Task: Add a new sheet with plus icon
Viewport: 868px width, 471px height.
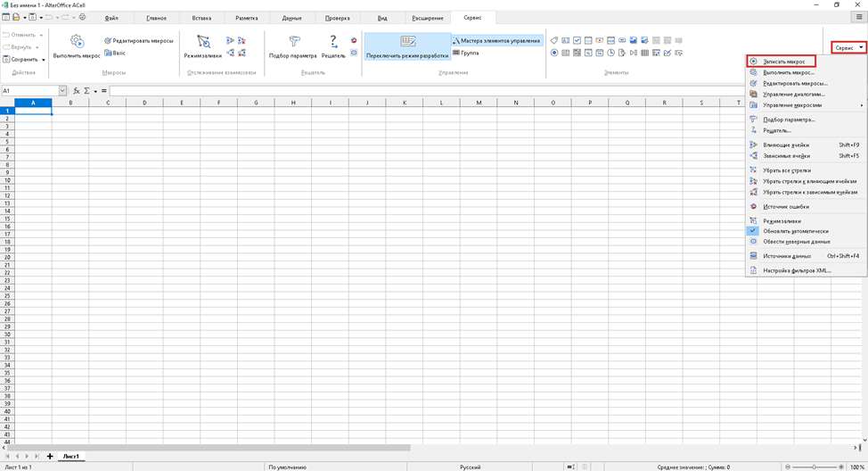Action: click(50, 456)
